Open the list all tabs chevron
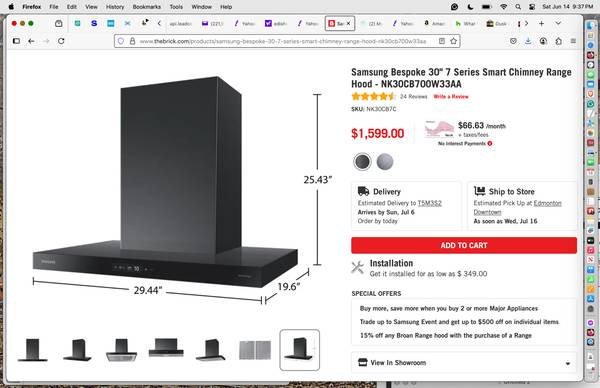 pos(558,23)
